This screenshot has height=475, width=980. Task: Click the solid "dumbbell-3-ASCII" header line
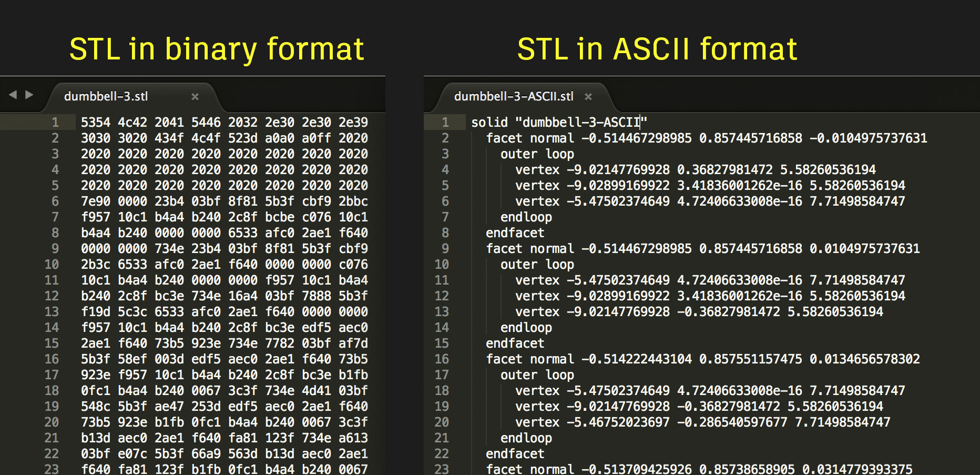[557, 122]
